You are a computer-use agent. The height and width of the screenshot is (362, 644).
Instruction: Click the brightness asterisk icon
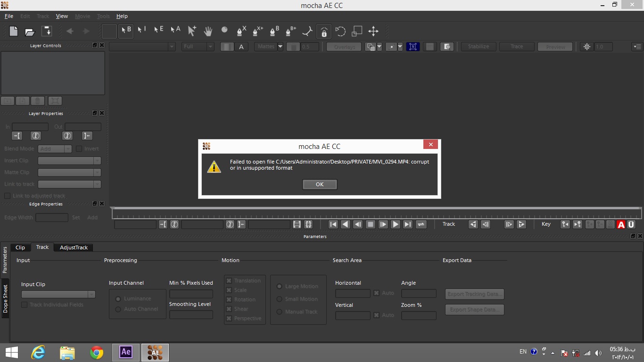586,47
